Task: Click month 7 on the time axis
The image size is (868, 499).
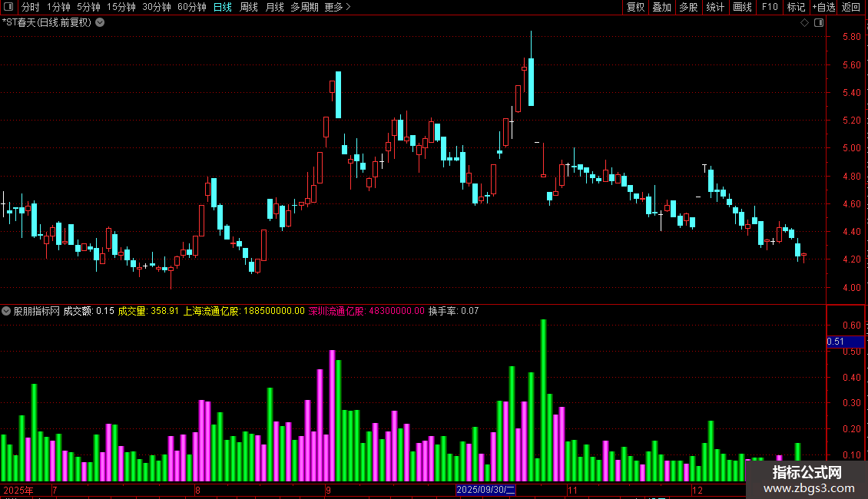Action: (55, 490)
